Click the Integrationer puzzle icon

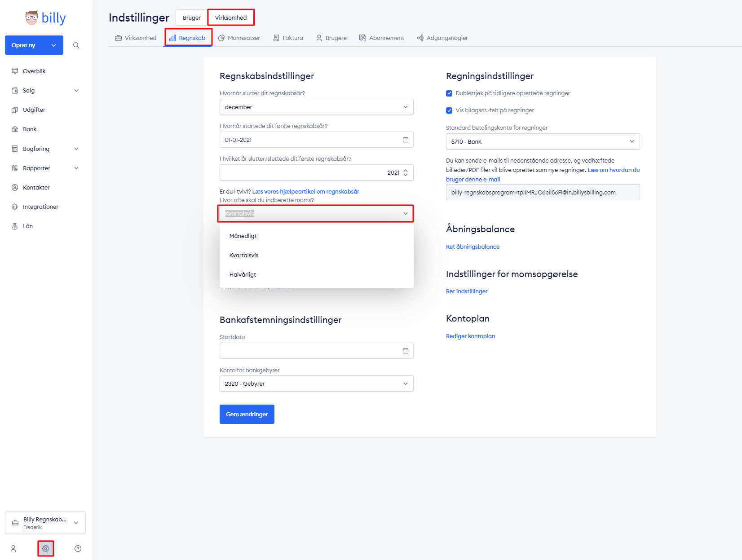point(15,207)
